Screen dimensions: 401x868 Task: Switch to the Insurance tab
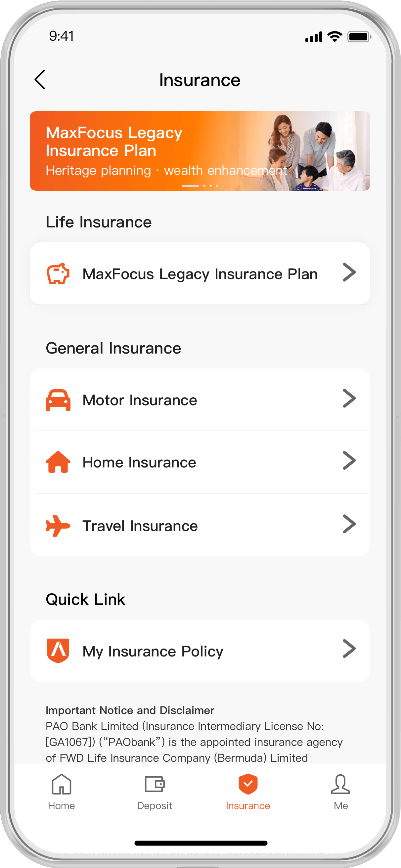tap(248, 791)
